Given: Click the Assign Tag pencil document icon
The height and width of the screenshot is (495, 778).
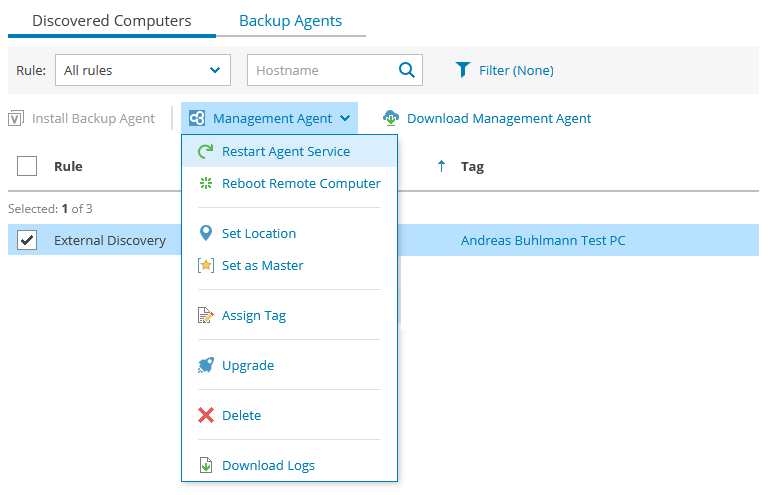Looking at the screenshot, I should point(205,315).
